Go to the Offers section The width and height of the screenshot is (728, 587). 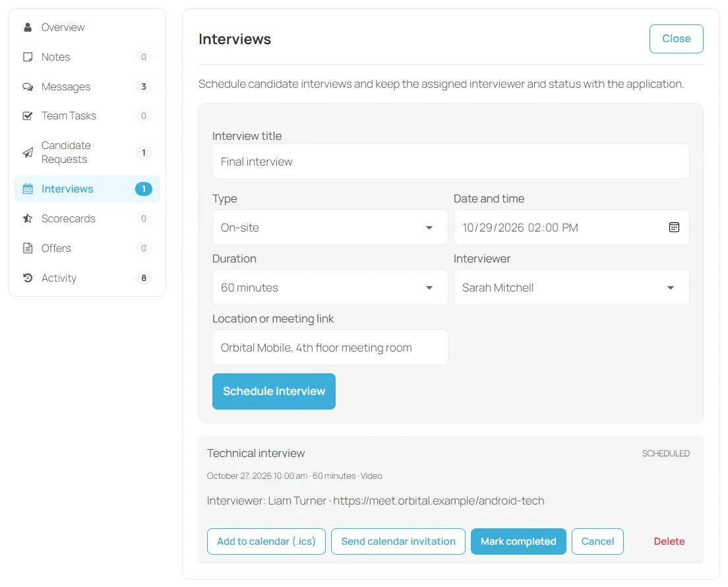click(x=87, y=248)
